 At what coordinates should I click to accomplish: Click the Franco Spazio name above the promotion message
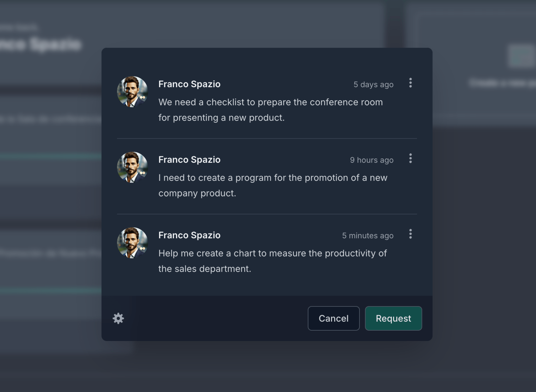[x=189, y=160]
